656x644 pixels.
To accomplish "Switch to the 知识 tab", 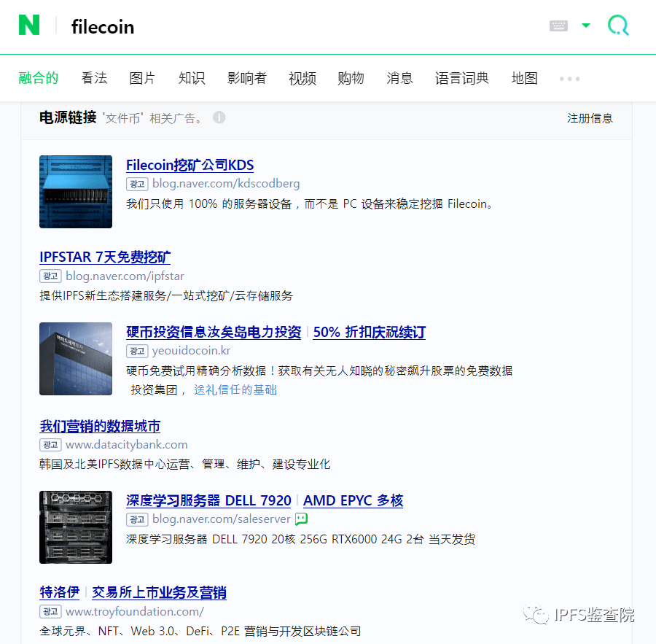I will click(x=191, y=78).
